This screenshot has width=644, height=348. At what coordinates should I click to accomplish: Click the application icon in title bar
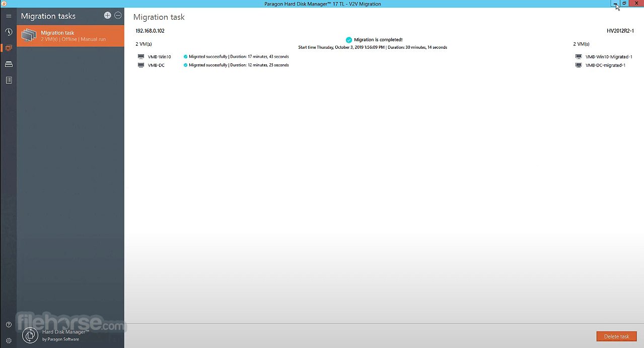[x=4, y=4]
